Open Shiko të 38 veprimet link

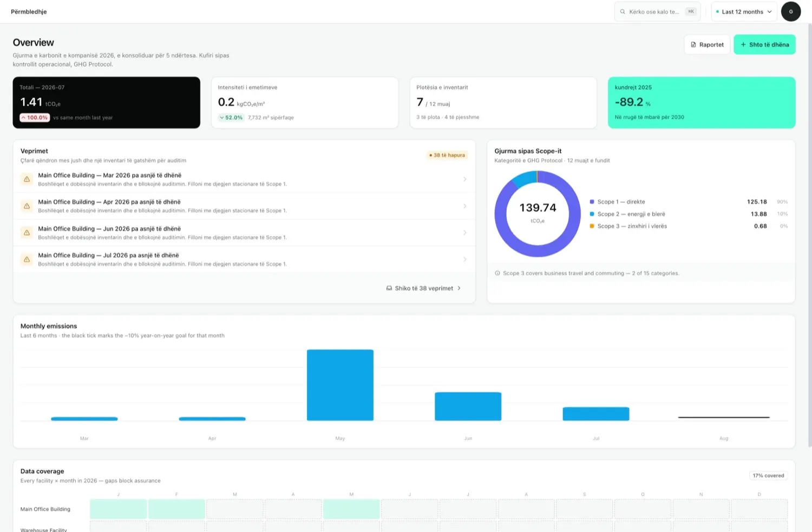(x=423, y=288)
